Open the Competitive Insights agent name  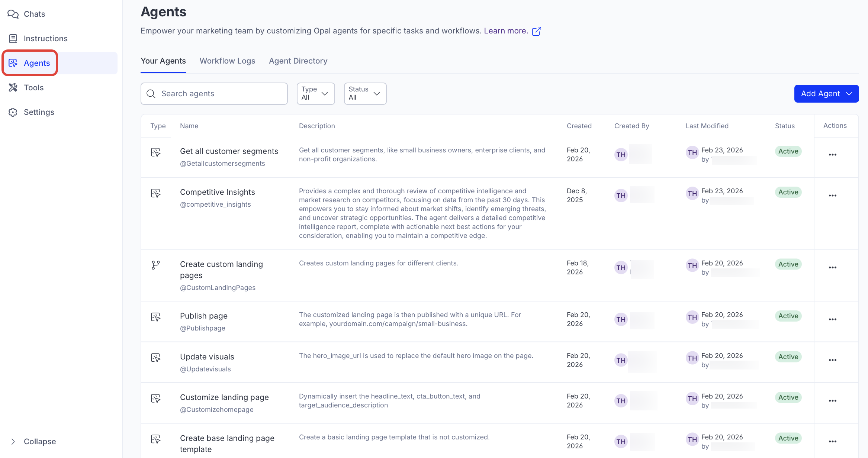[217, 192]
